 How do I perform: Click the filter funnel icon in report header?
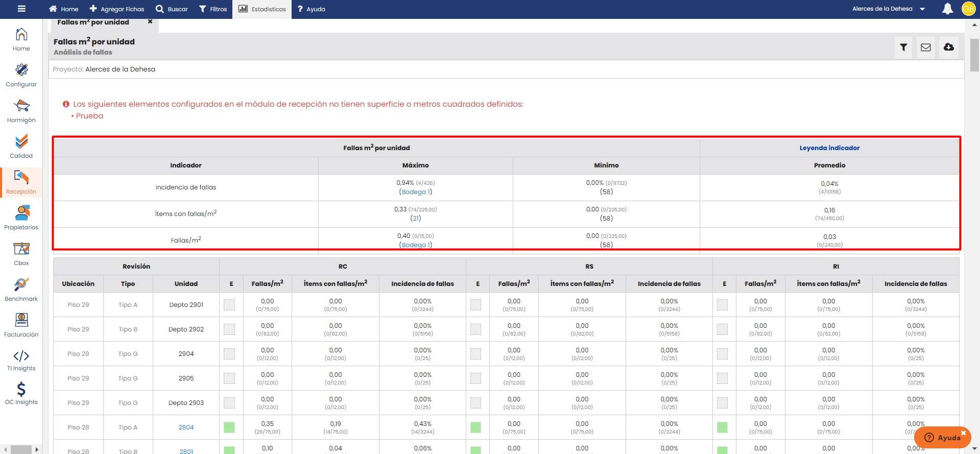coord(903,47)
